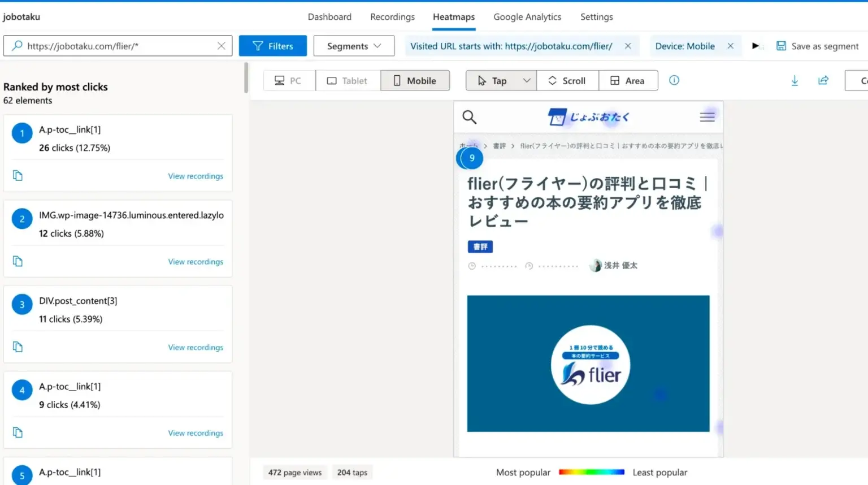
Task: Copy the element with 9 clicks selector
Action: pos(18,432)
